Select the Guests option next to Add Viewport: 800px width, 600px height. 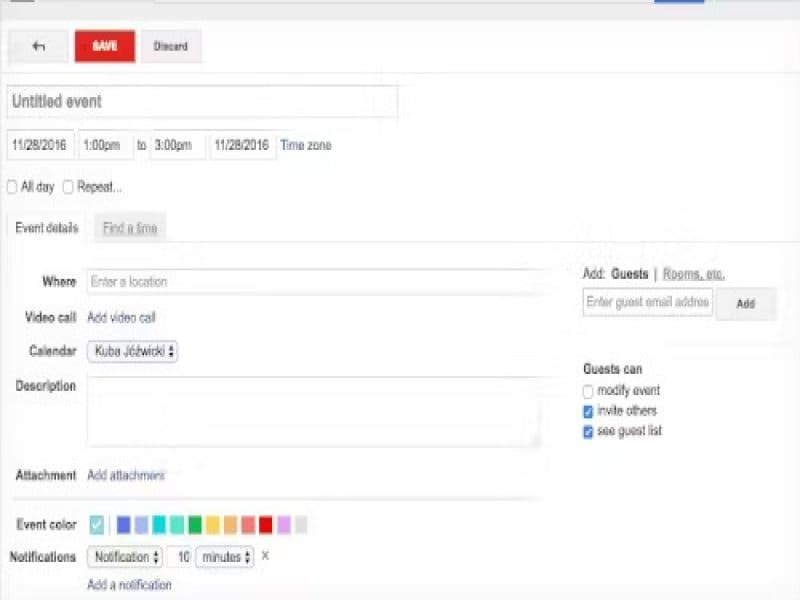click(x=630, y=274)
